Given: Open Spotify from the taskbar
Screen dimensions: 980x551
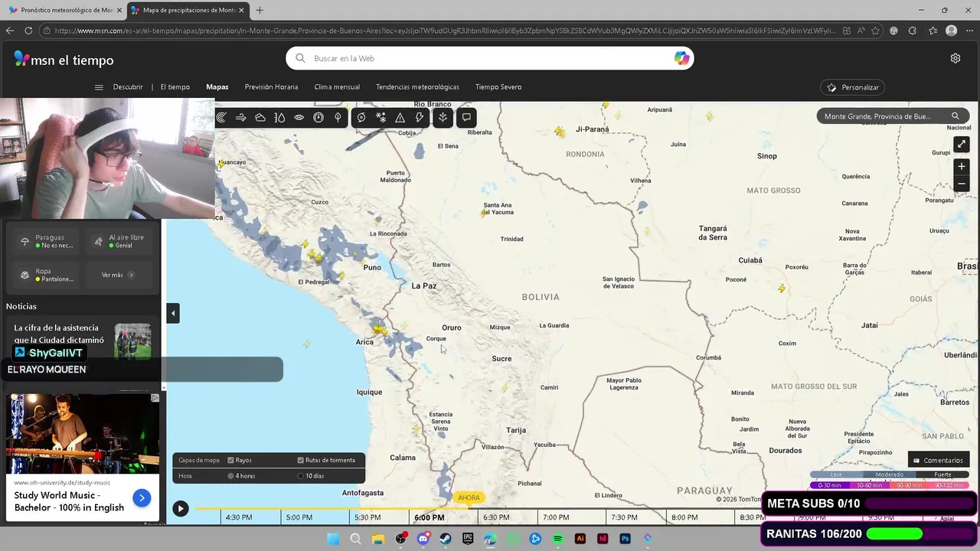Looking at the screenshot, I should pos(557,539).
